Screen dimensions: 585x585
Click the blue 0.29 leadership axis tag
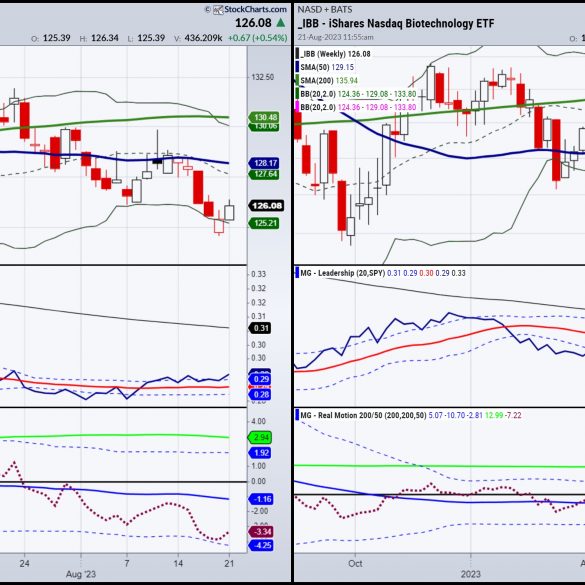tap(260, 379)
